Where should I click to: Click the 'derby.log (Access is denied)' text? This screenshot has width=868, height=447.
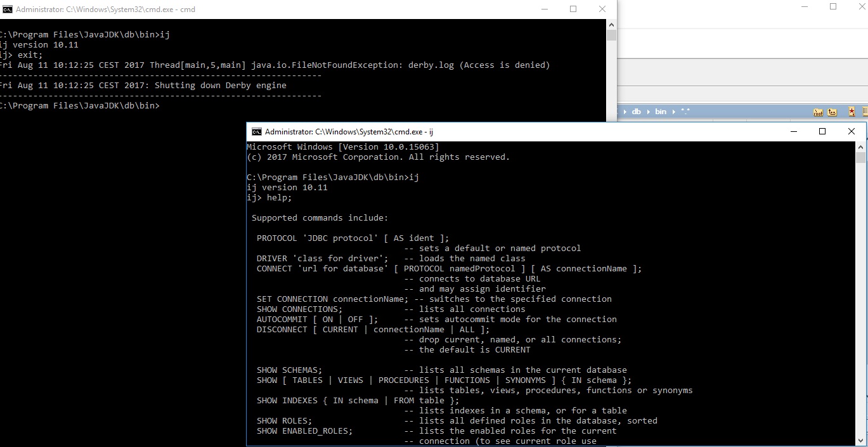point(479,65)
